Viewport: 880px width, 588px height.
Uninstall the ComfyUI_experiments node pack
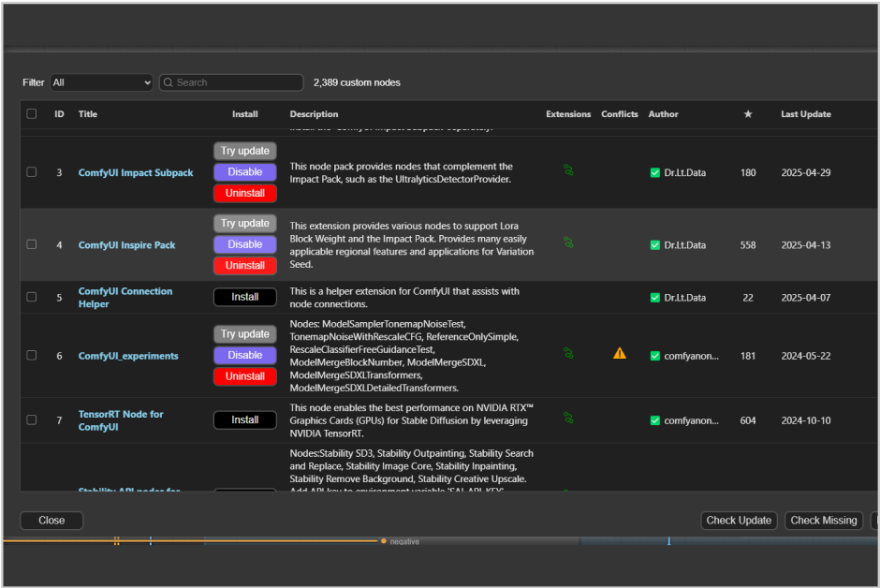245,376
